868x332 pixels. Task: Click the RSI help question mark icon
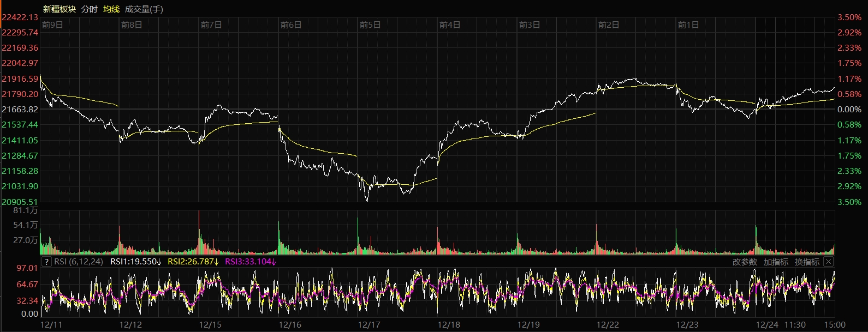pyautogui.click(x=46, y=262)
